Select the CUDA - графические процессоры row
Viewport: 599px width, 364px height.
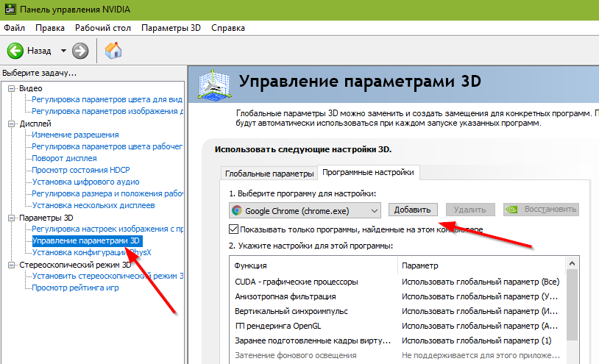point(397,282)
